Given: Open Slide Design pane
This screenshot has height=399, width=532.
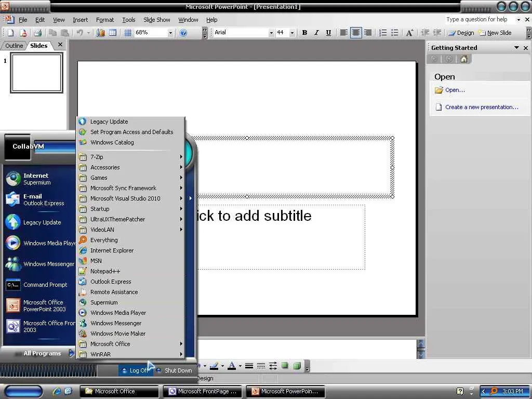Looking at the screenshot, I should tap(461, 33).
